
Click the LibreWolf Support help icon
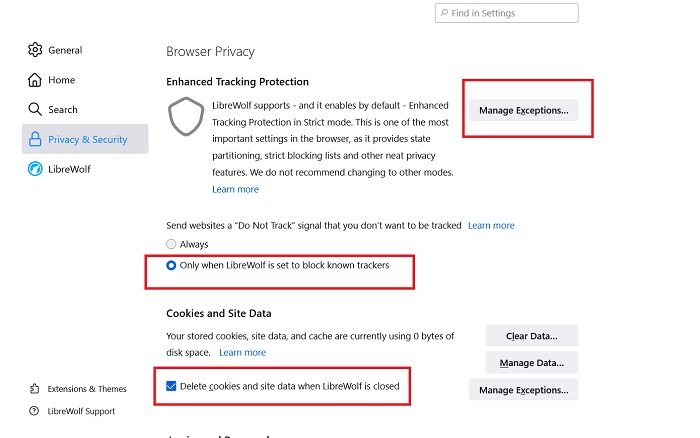pos(35,411)
